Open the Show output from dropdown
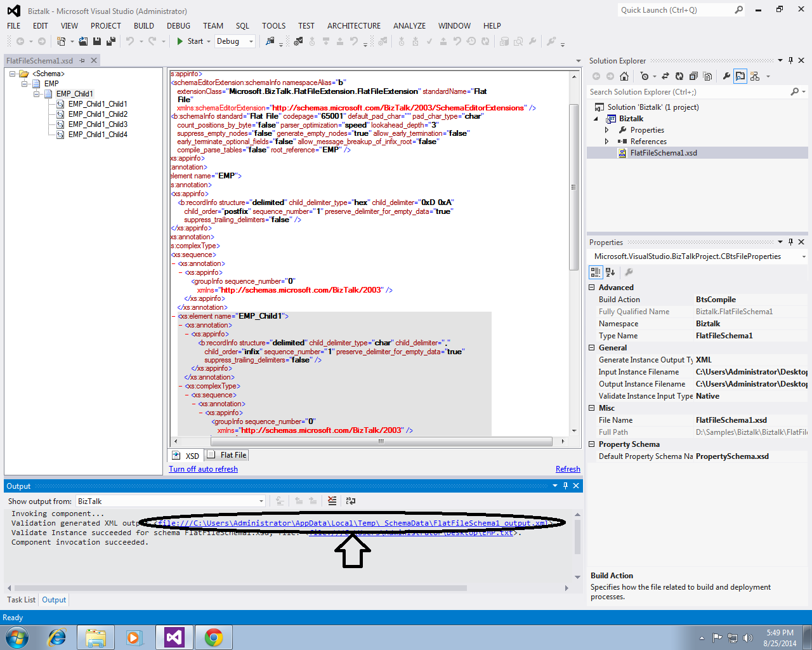 click(x=261, y=501)
